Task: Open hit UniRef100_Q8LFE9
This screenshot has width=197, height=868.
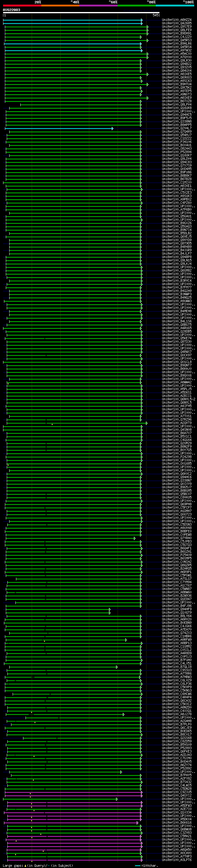Action: click(x=177, y=30)
